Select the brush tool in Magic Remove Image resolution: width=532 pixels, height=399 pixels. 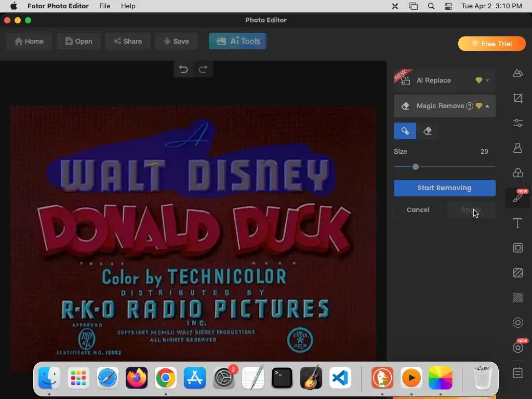pyautogui.click(x=405, y=131)
